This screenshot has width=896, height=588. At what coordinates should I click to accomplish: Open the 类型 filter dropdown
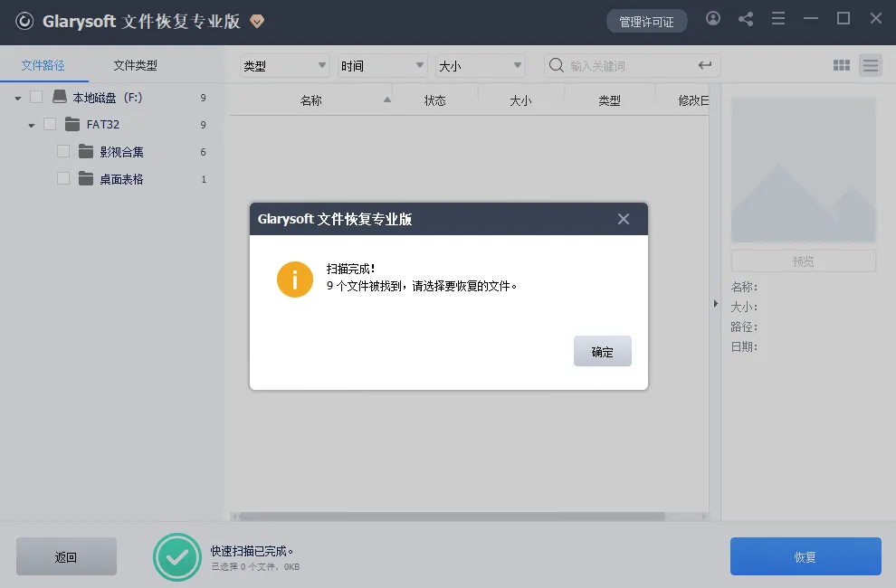point(284,66)
